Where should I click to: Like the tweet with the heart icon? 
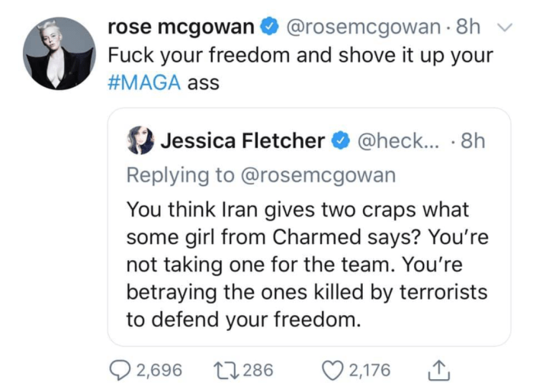pos(333,371)
